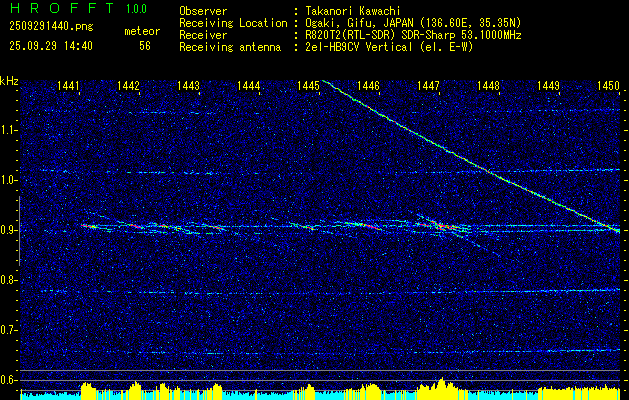The height and width of the screenshot is (400, 629).
Task: Click the 1442 time axis label
Action: (128, 85)
